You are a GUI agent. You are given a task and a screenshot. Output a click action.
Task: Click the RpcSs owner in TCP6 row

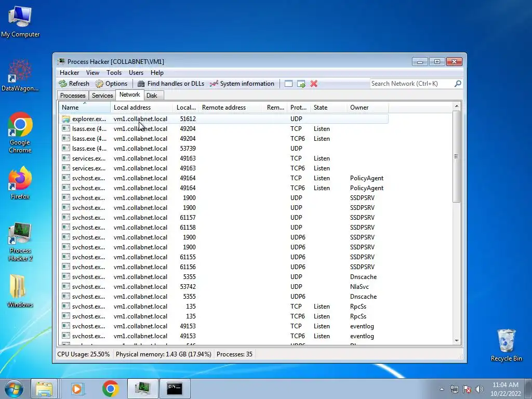pos(358,316)
